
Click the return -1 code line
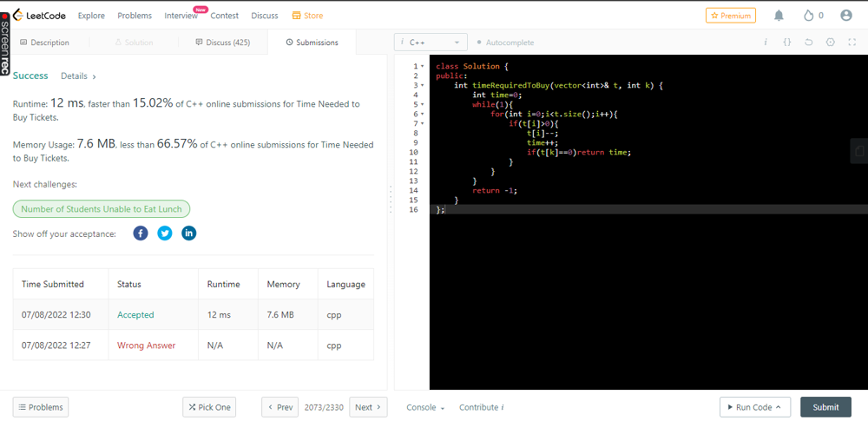coord(495,190)
